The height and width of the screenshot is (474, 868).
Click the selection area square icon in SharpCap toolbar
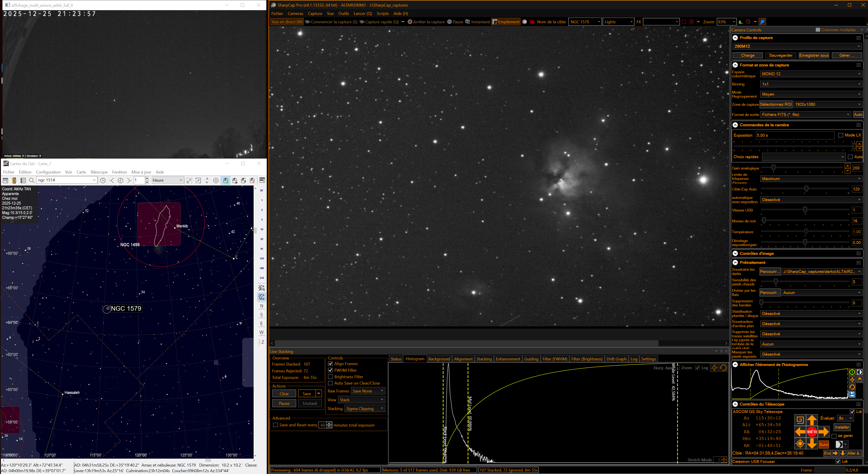(x=684, y=22)
